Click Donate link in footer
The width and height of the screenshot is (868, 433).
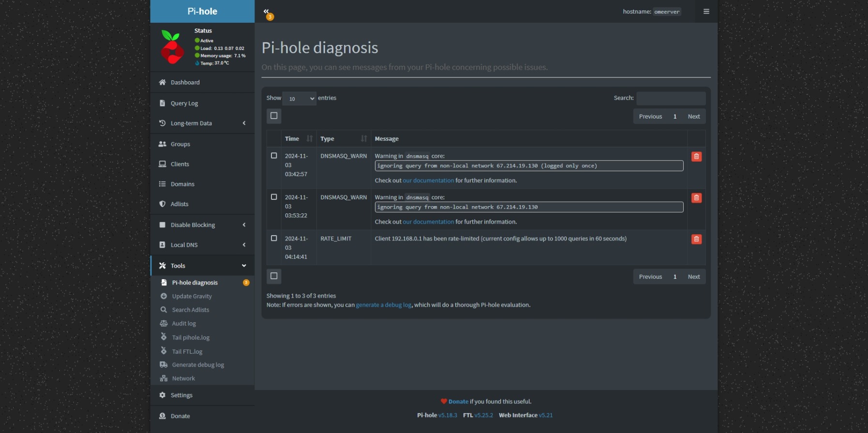(458, 402)
